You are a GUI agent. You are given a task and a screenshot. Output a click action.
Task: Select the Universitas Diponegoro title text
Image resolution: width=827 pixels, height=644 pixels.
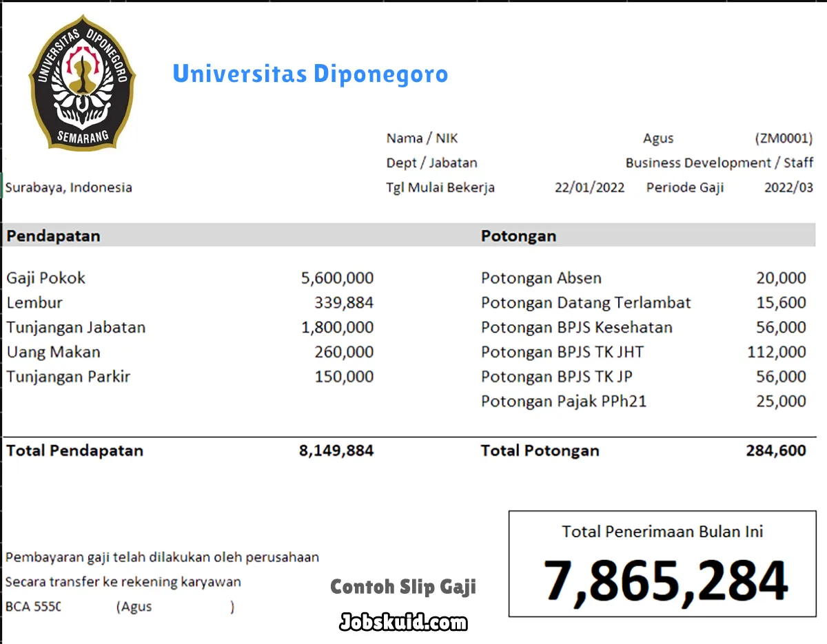point(310,74)
